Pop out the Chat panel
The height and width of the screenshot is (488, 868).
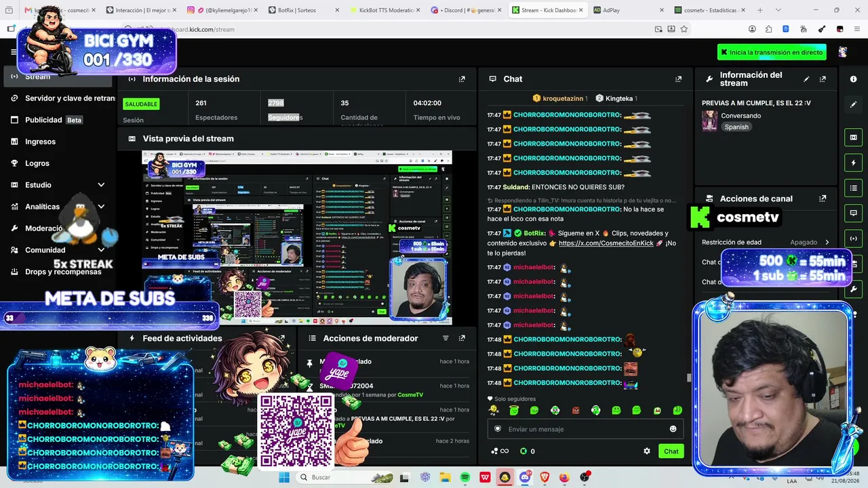tap(678, 79)
